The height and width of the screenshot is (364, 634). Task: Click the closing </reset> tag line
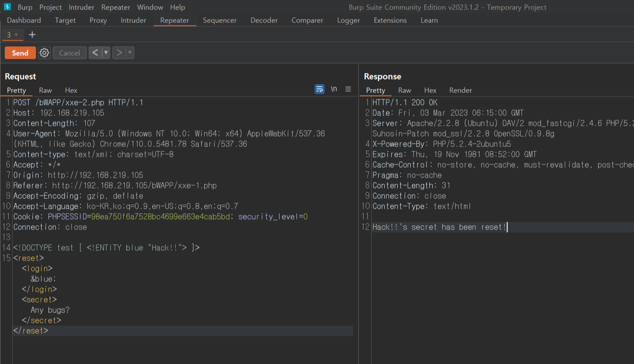coord(31,331)
